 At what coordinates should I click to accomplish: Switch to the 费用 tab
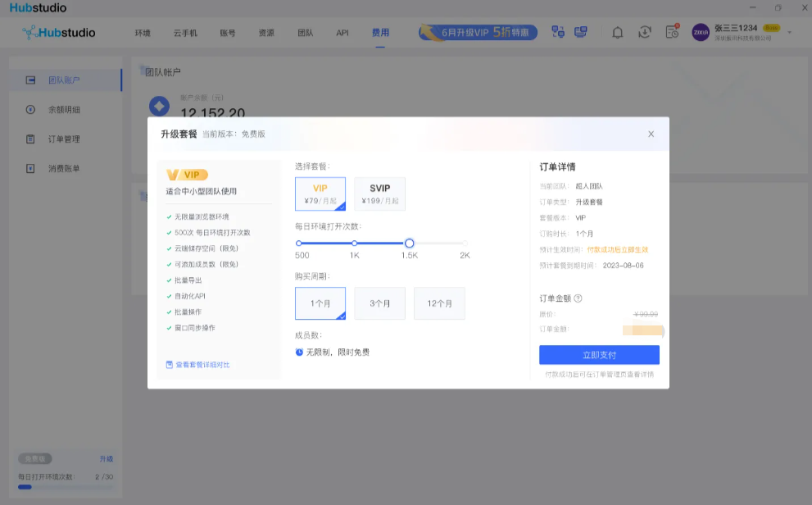(x=380, y=33)
